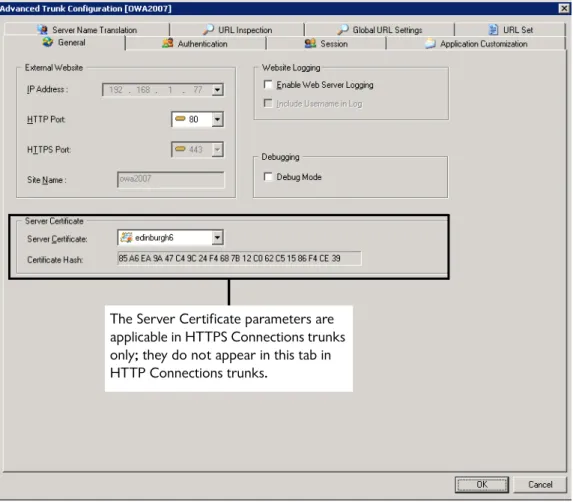
Task: Confirm settings with the OK button
Action: 482,484
